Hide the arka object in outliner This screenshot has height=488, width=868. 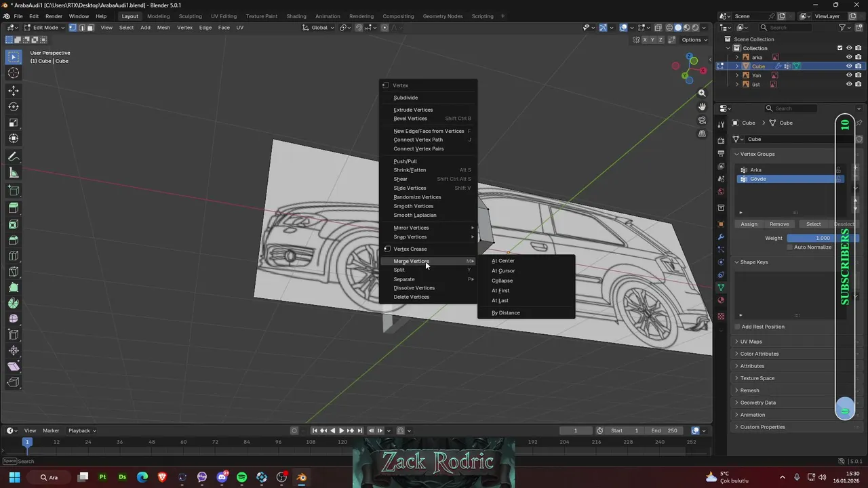(x=849, y=57)
